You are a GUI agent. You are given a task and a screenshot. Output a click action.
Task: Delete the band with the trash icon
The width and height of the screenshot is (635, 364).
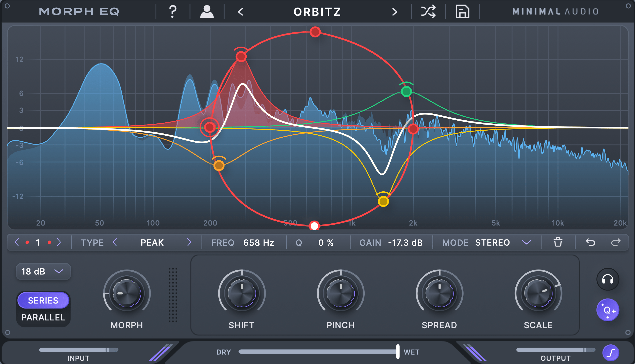pos(558,242)
